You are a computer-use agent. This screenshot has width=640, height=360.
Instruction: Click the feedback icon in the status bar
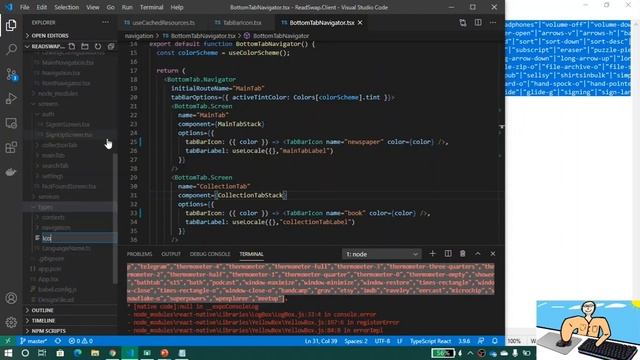[x=481, y=341]
